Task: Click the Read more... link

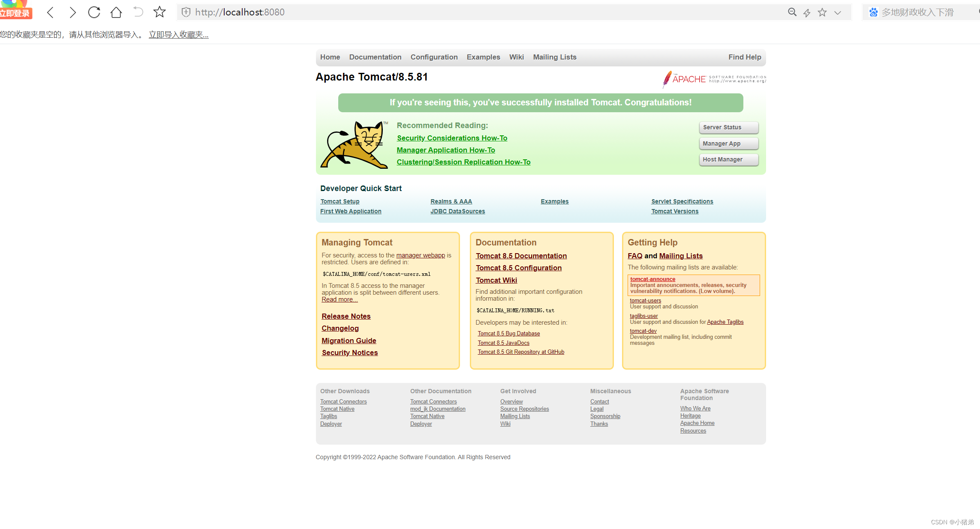Action: 340,299
